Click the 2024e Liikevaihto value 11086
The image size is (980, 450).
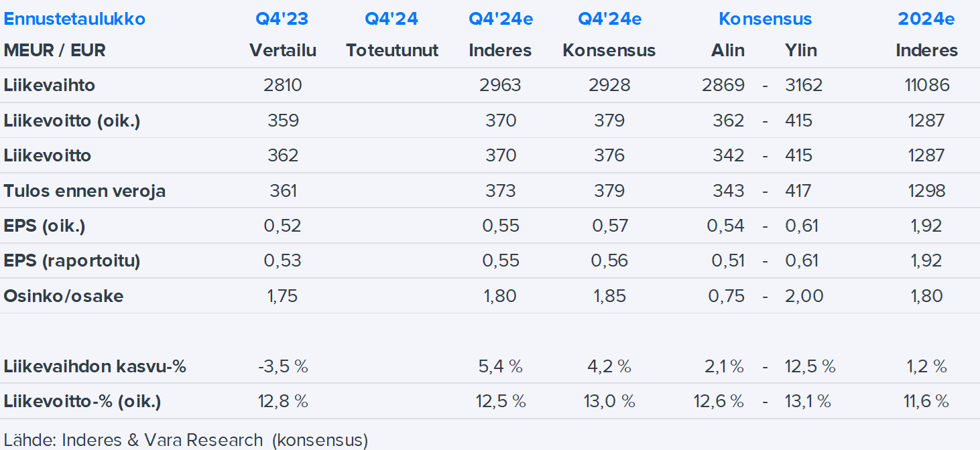[x=926, y=85]
